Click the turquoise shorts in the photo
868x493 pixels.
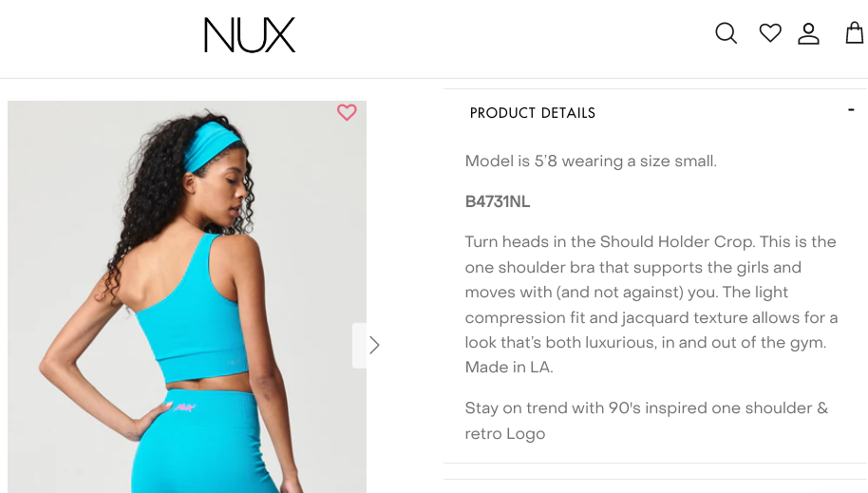[205, 442]
